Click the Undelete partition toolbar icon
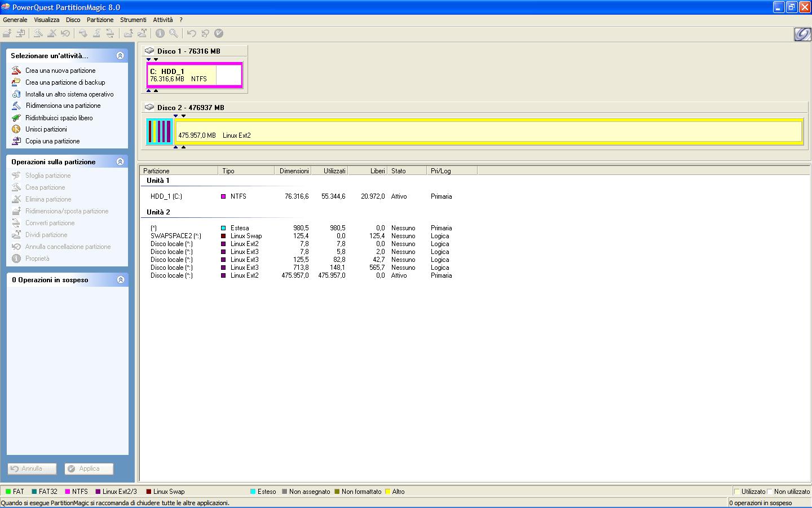The width and height of the screenshot is (812, 508). [x=65, y=33]
